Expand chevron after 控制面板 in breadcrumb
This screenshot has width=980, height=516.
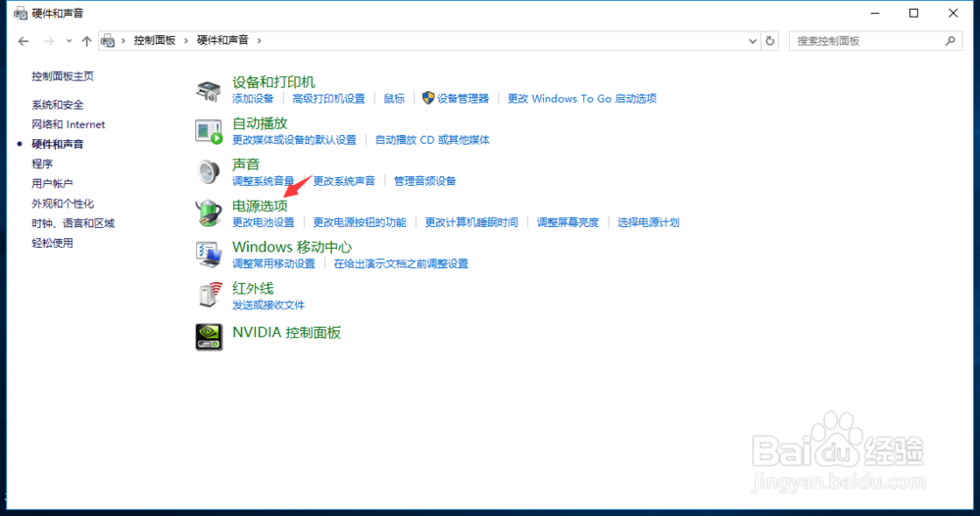point(185,40)
